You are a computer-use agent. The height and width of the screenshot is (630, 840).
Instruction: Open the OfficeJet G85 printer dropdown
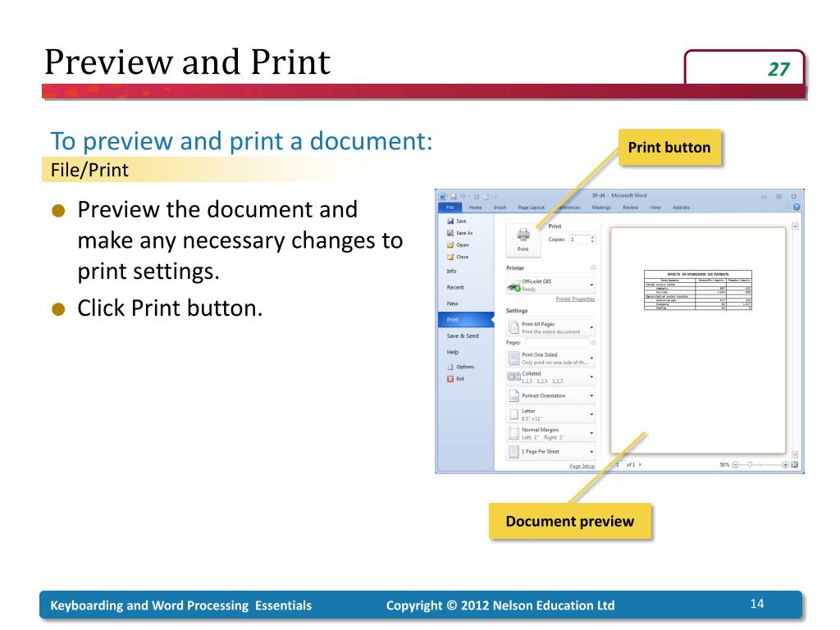pos(550,285)
